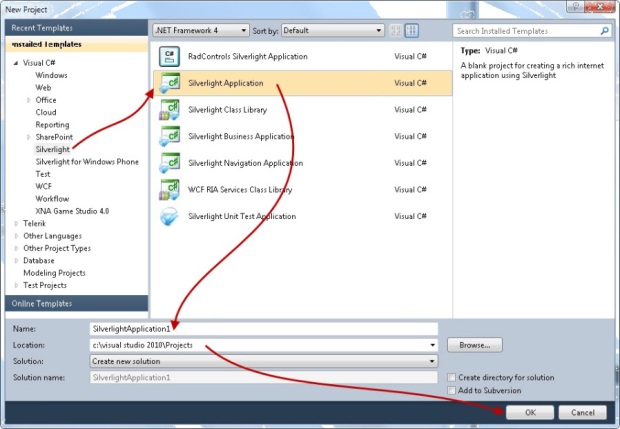Viewport: 620px width, 429px height.
Task: Open the .NET Framework 4 dropdown
Action: click(201, 30)
